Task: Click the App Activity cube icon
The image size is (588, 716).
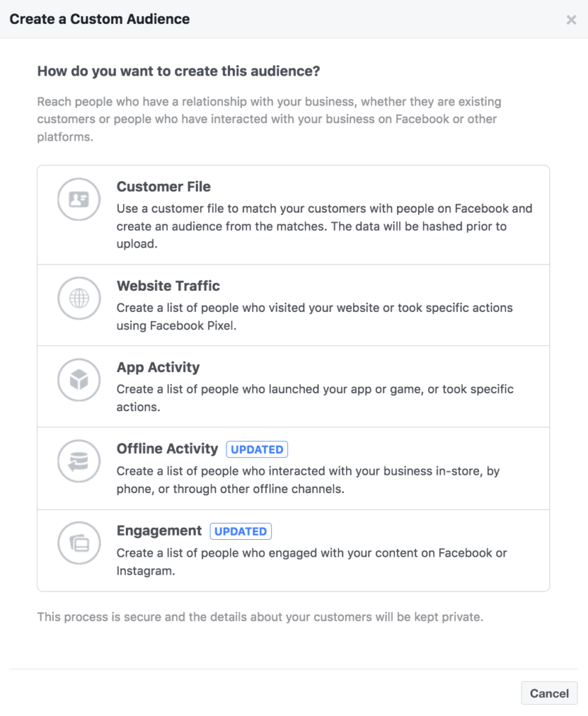Action: click(x=79, y=380)
